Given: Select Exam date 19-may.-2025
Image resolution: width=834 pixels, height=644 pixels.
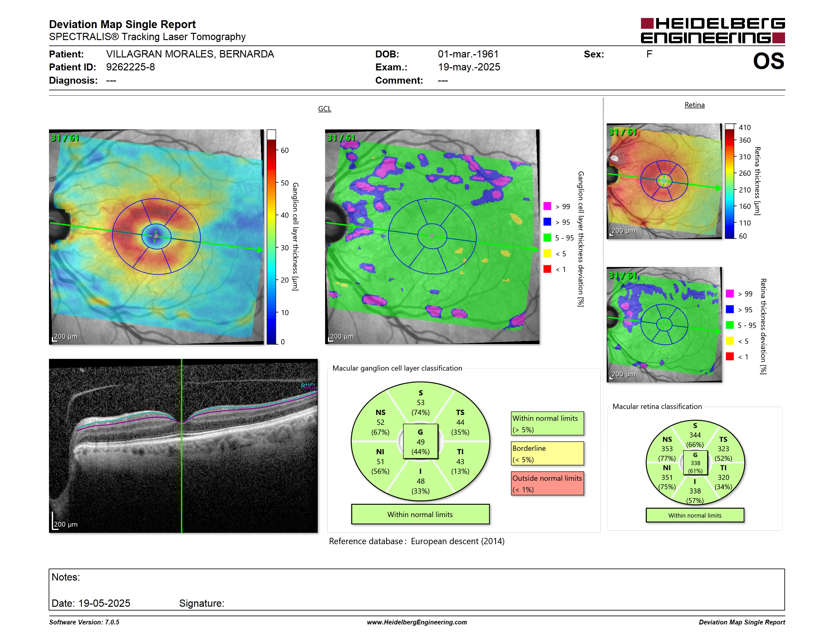Looking at the screenshot, I should tap(469, 67).
